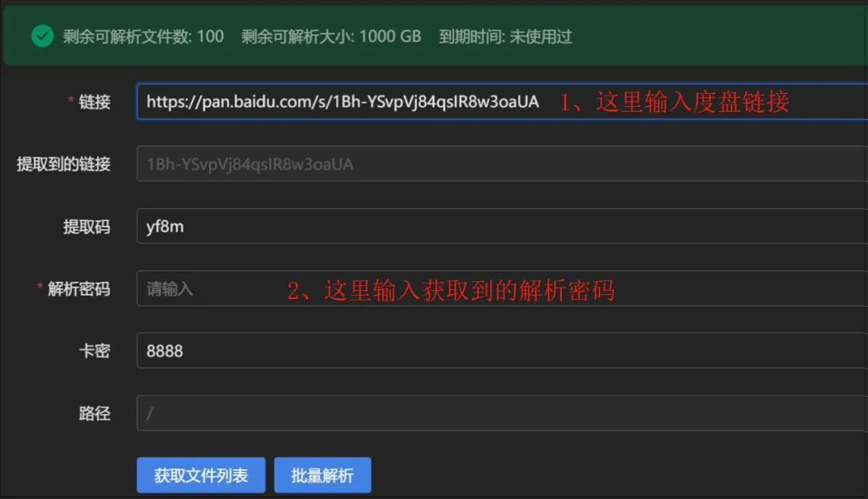The height and width of the screenshot is (499, 868).
Task: Click the 卡密 field showing 8888
Action: tap(321, 351)
